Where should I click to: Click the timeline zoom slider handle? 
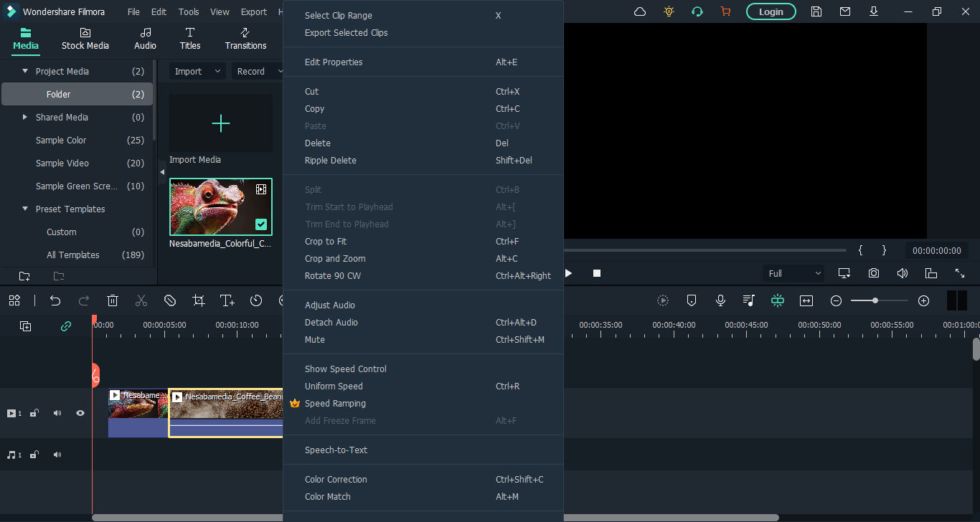coord(875,301)
